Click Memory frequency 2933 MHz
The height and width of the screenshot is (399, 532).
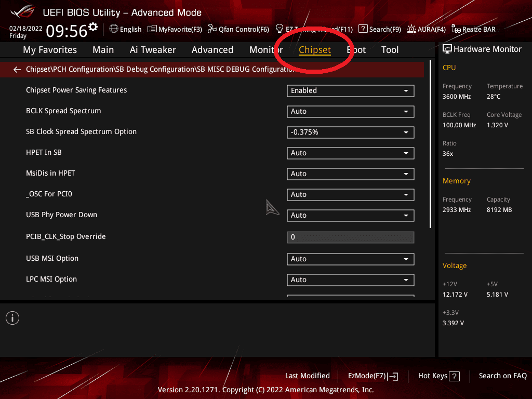457,210
